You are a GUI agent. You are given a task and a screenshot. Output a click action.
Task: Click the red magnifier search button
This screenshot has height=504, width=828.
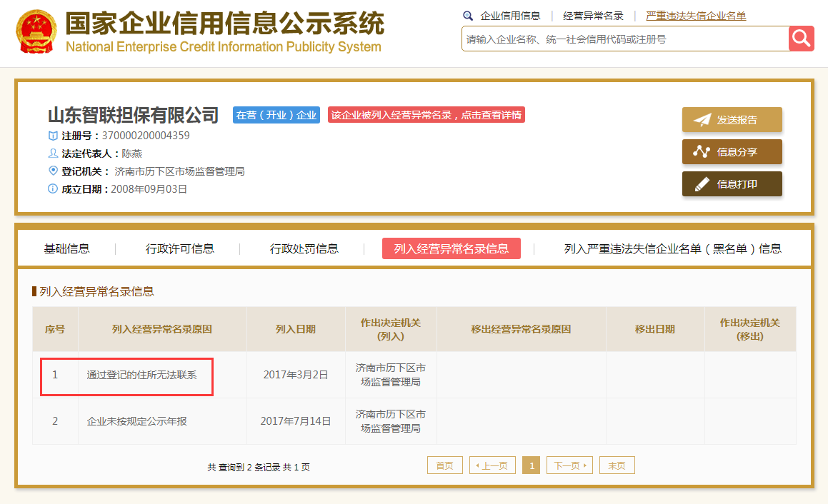(801, 39)
